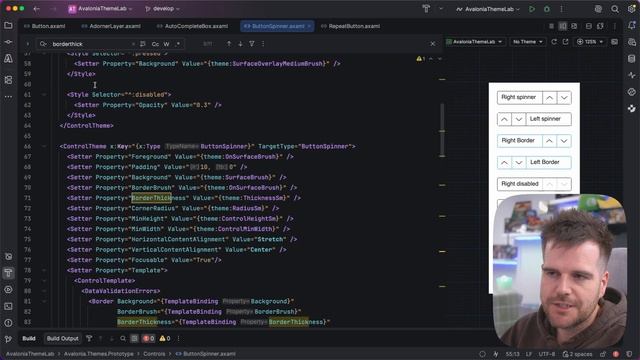Image resolution: width=640 pixels, height=360 pixels.
Task: Open preview in external window icon
Action: 565,42
